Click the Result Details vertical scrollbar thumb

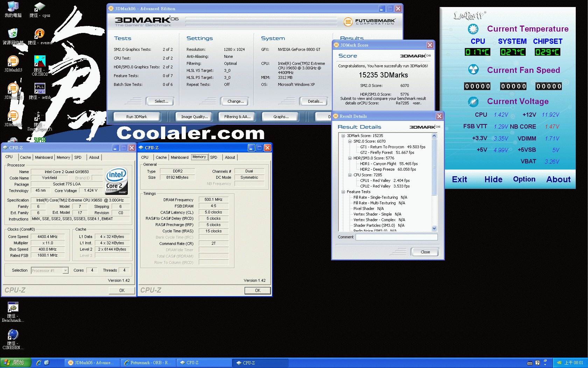434,167
